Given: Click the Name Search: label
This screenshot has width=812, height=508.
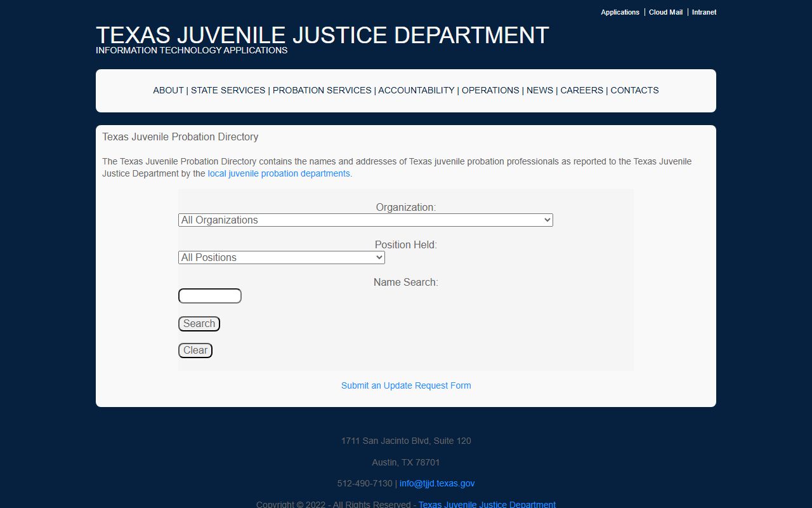Looking at the screenshot, I should (406, 282).
